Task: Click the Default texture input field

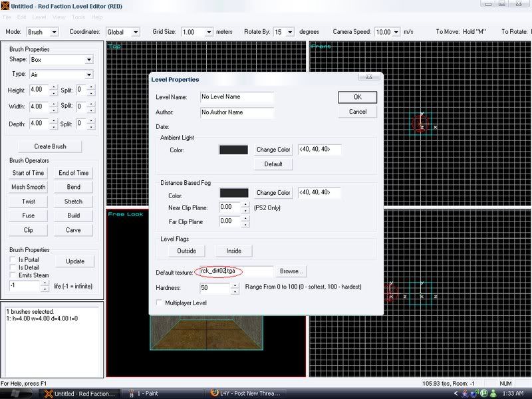Action: point(237,271)
